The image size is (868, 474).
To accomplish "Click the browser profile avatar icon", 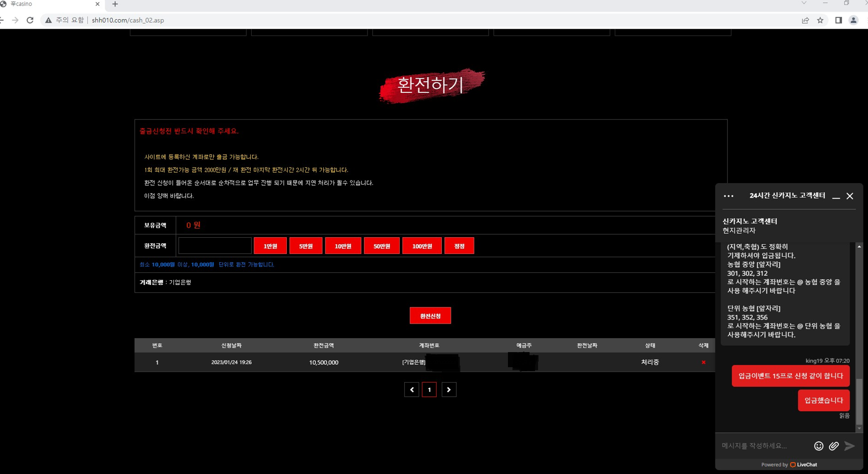I will coord(854,20).
